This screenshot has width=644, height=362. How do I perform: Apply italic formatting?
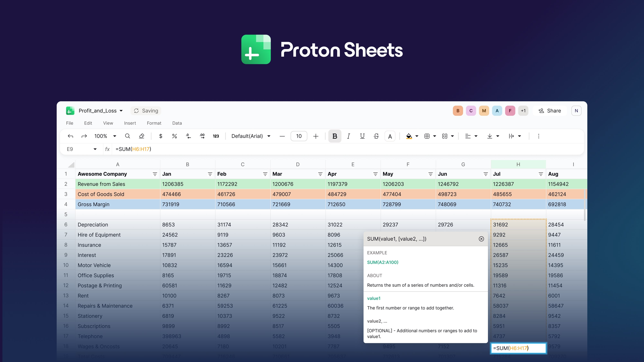coord(349,136)
